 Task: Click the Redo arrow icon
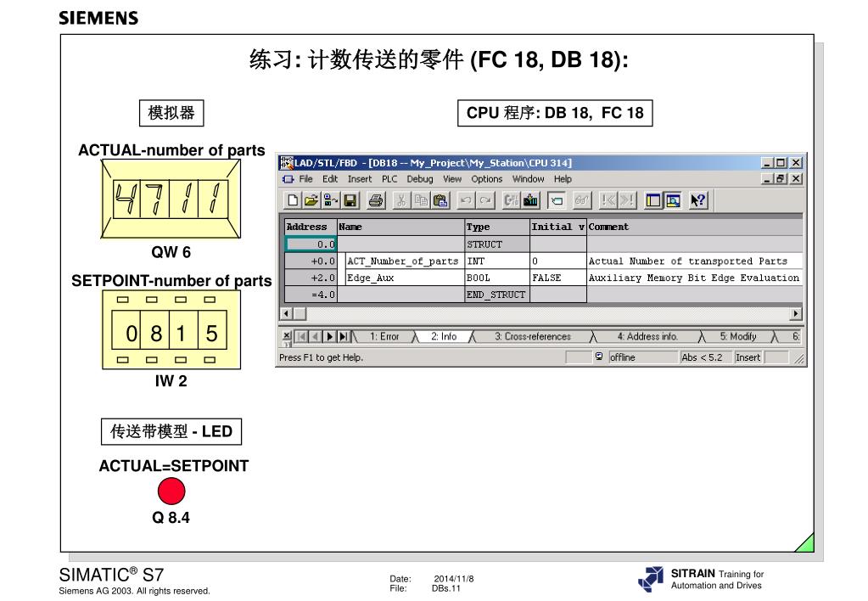(485, 200)
